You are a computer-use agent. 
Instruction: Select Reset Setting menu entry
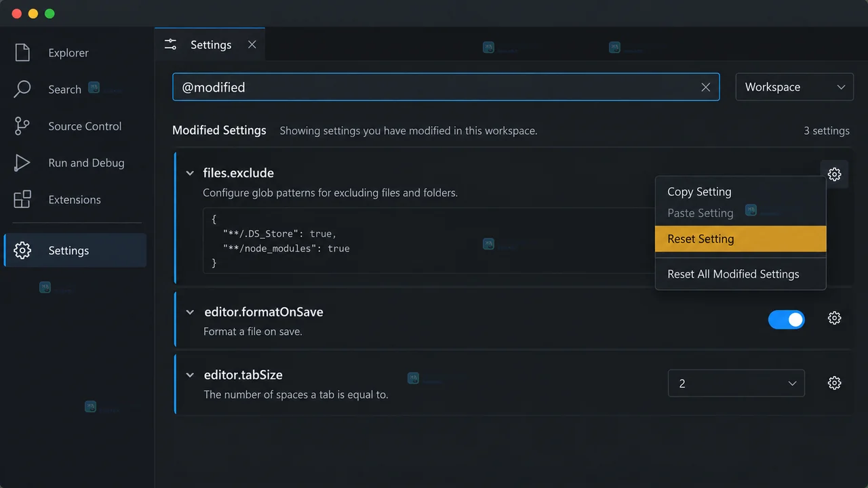point(741,239)
